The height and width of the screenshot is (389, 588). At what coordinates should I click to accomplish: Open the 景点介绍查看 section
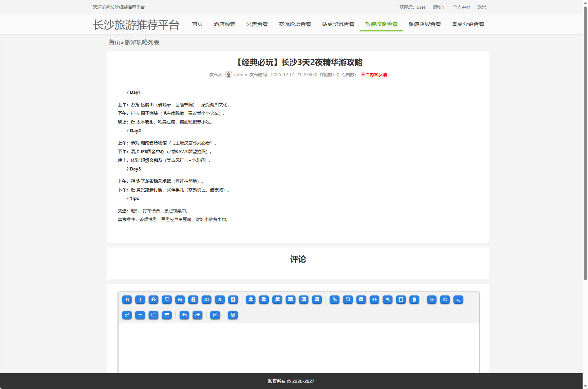point(468,24)
